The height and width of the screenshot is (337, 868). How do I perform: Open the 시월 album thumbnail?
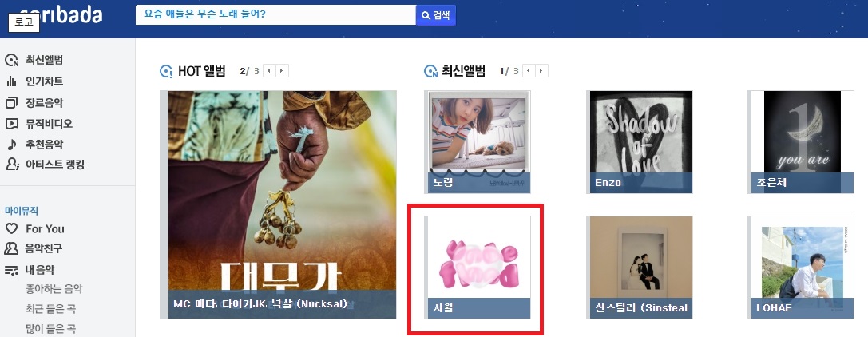(479, 268)
